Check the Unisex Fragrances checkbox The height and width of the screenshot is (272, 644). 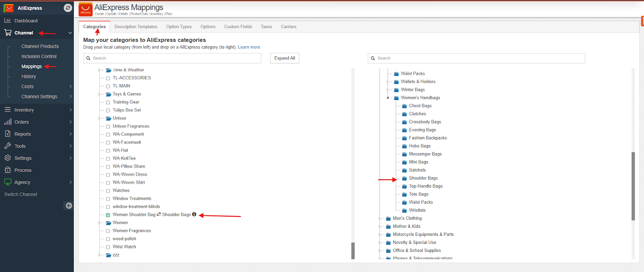coord(108,127)
